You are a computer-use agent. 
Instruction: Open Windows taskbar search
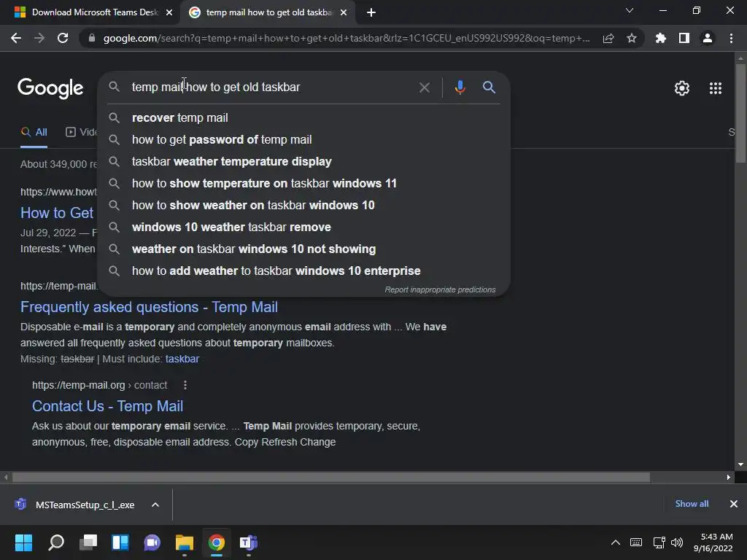[56, 542]
